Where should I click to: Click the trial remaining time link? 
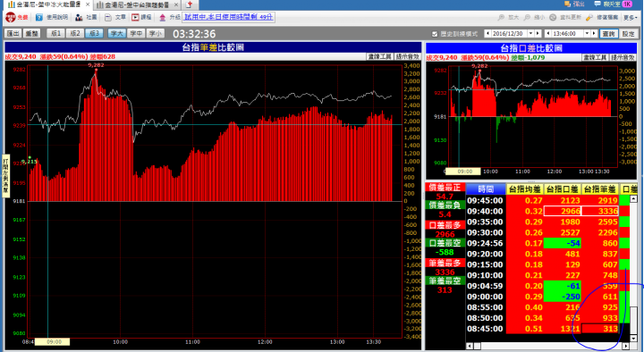(228, 17)
